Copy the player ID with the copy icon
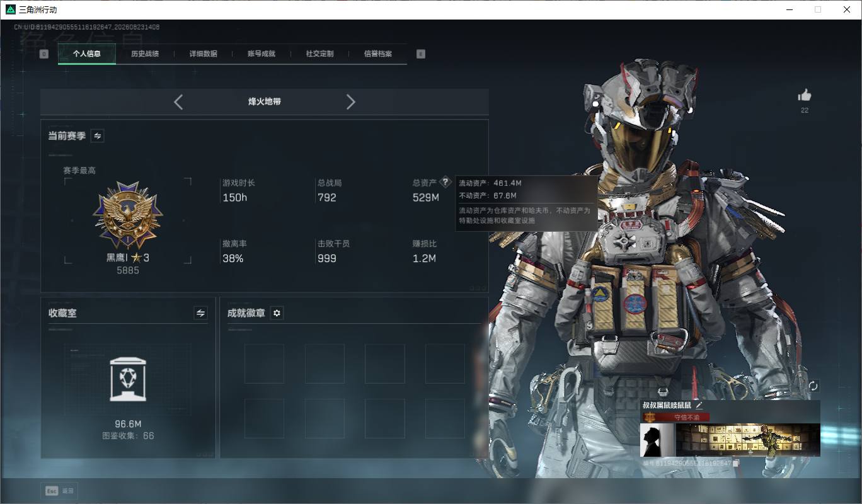The width and height of the screenshot is (862, 504). click(x=736, y=463)
